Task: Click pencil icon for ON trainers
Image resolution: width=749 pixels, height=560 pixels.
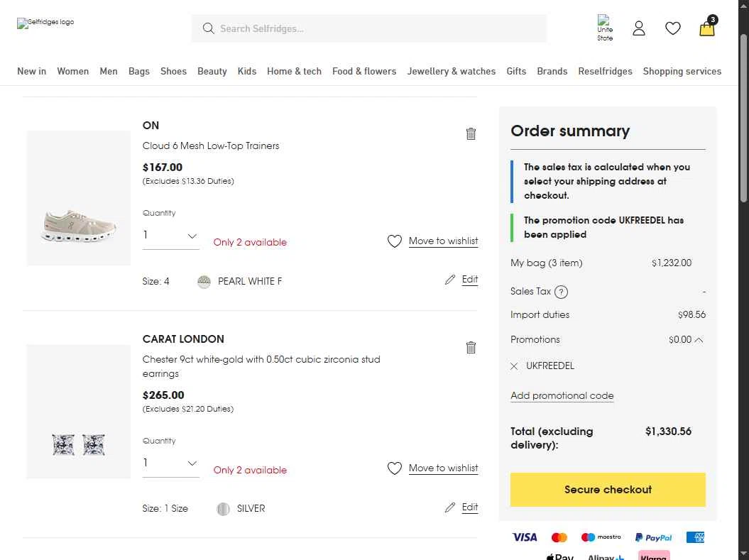Action: click(450, 280)
